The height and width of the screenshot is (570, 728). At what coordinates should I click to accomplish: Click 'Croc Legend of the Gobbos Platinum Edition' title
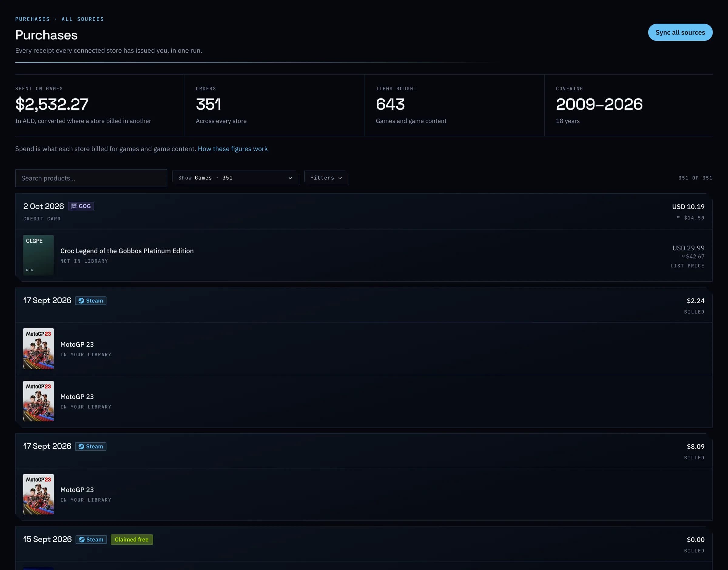tap(127, 251)
